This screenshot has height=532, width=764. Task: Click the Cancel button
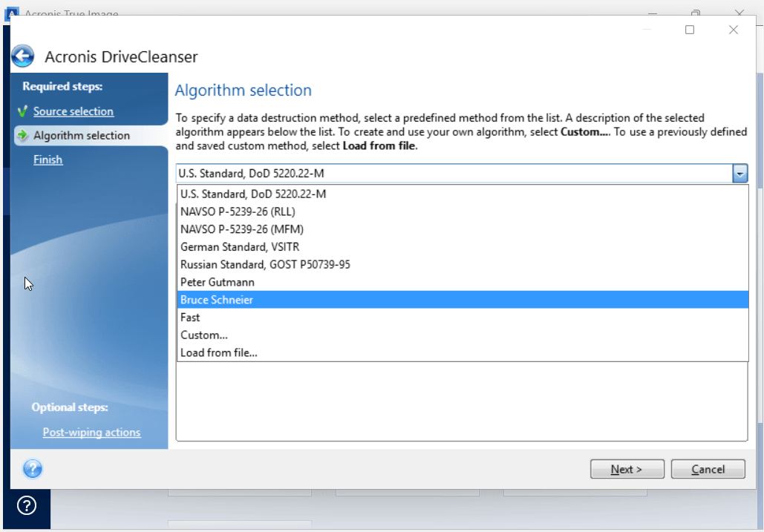coord(708,469)
